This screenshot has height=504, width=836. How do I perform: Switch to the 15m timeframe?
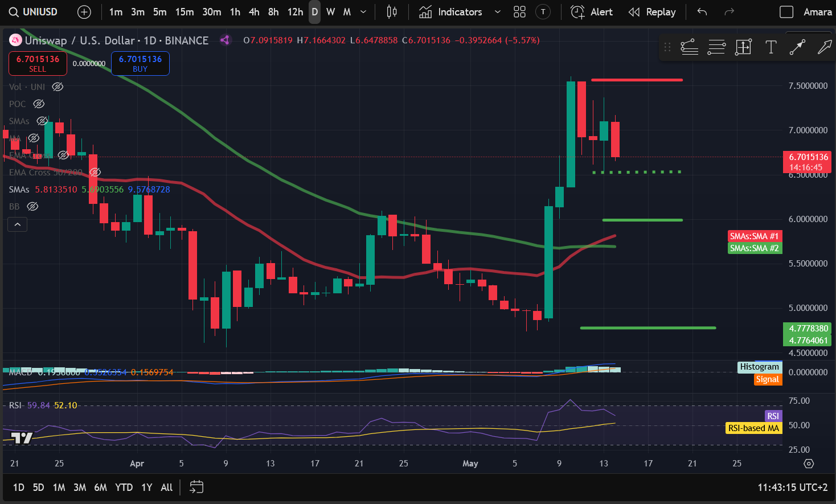coord(185,12)
